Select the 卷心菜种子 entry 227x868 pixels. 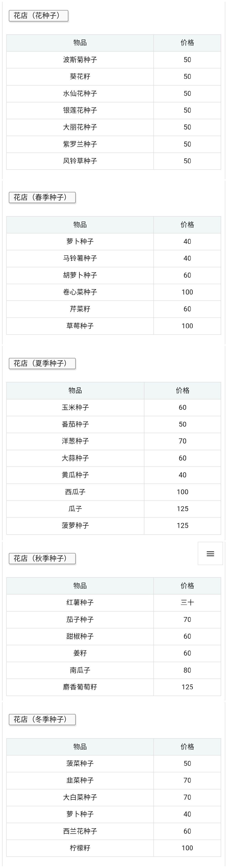tap(80, 292)
